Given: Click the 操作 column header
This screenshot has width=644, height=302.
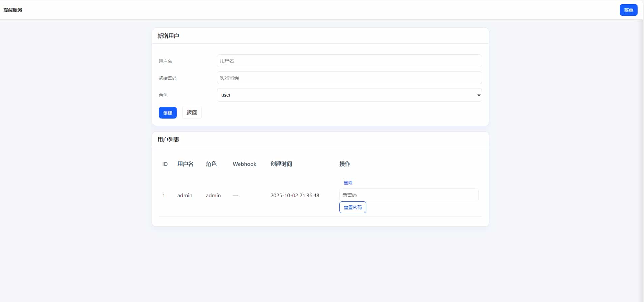Looking at the screenshot, I should [x=344, y=164].
